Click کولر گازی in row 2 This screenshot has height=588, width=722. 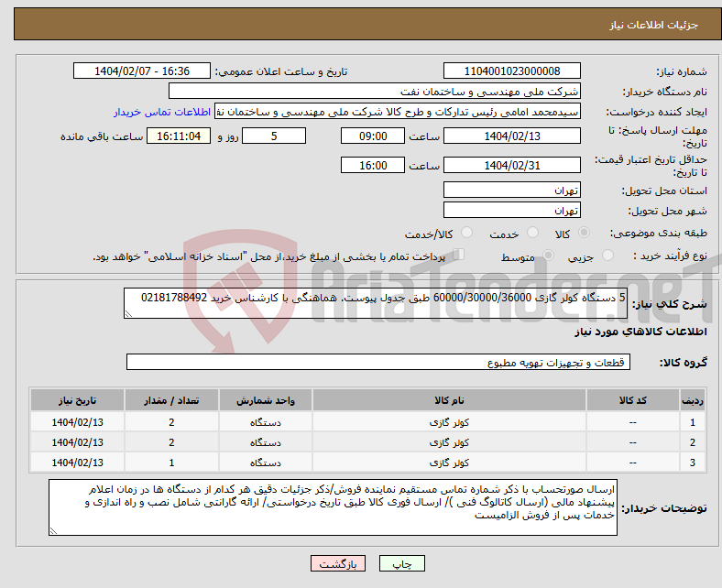coord(449,442)
